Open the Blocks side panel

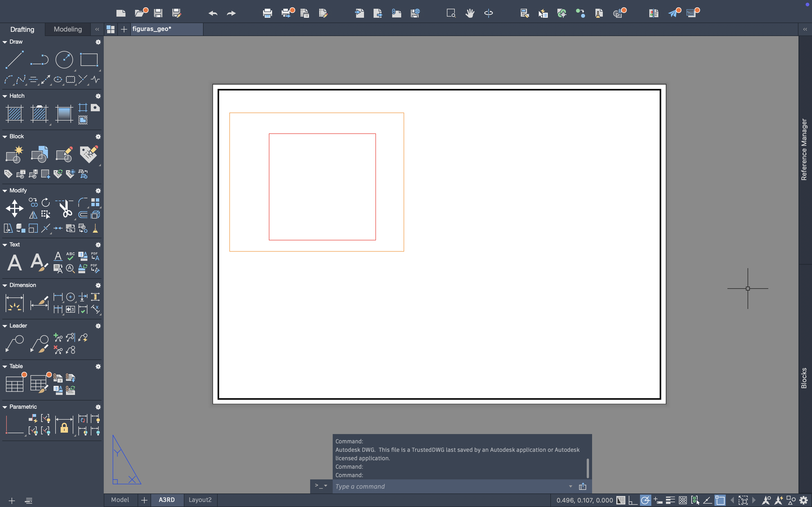pos(804,378)
